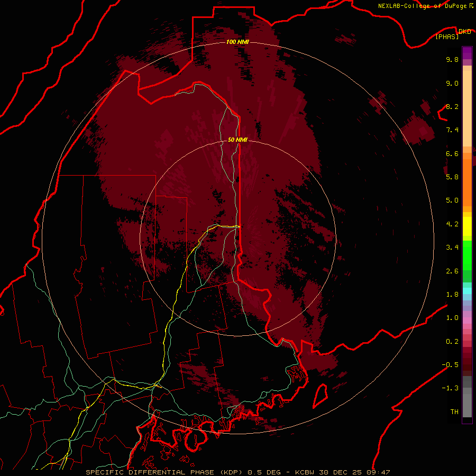
Task: Click the 2.6 scale label
Action: [452, 271]
